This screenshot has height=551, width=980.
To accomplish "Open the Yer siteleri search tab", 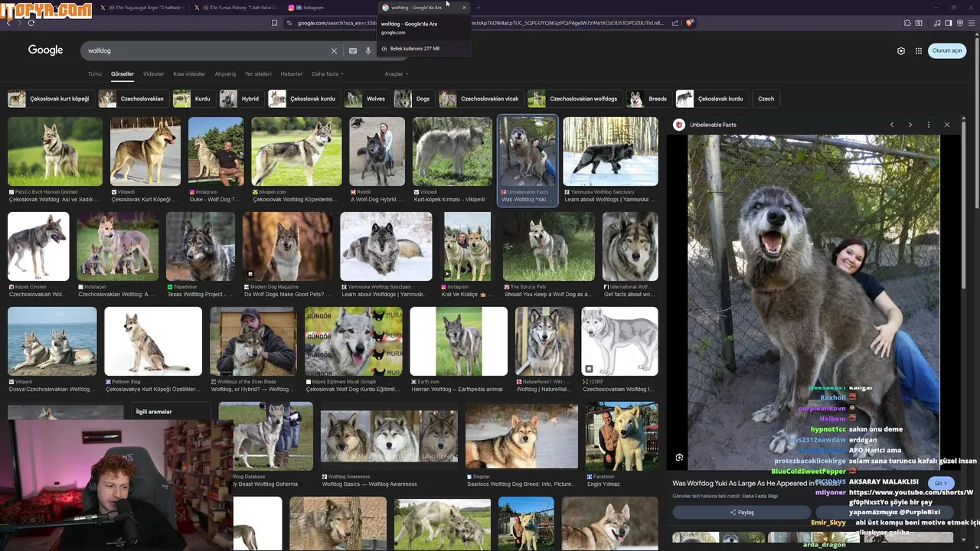I will click(258, 74).
